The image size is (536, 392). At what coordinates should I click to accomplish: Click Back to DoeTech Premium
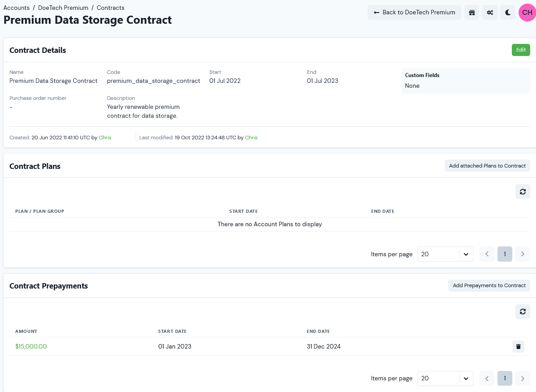tap(414, 12)
